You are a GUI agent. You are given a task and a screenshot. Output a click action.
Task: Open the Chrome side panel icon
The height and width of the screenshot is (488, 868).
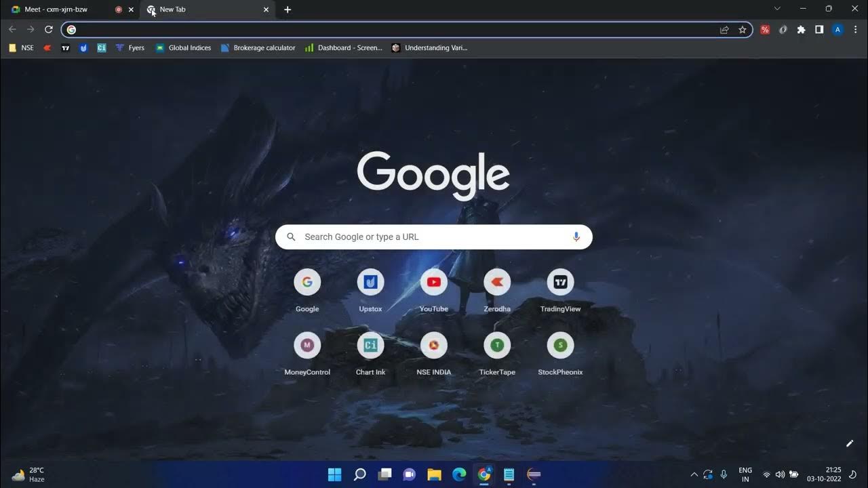click(819, 30)
